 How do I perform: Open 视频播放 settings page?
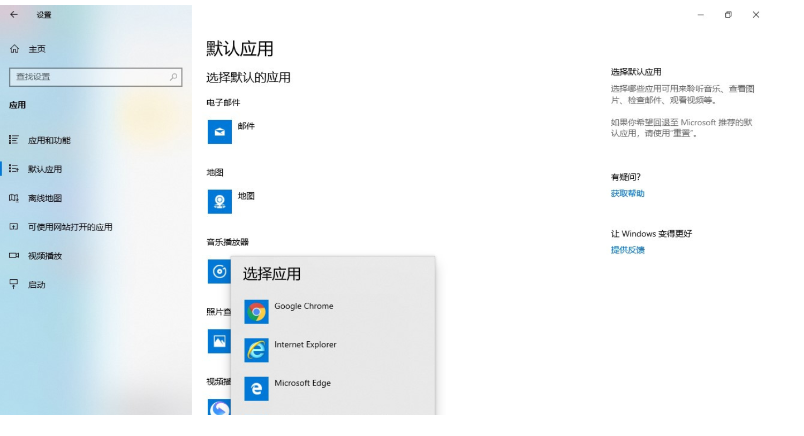tap(45, 256)
